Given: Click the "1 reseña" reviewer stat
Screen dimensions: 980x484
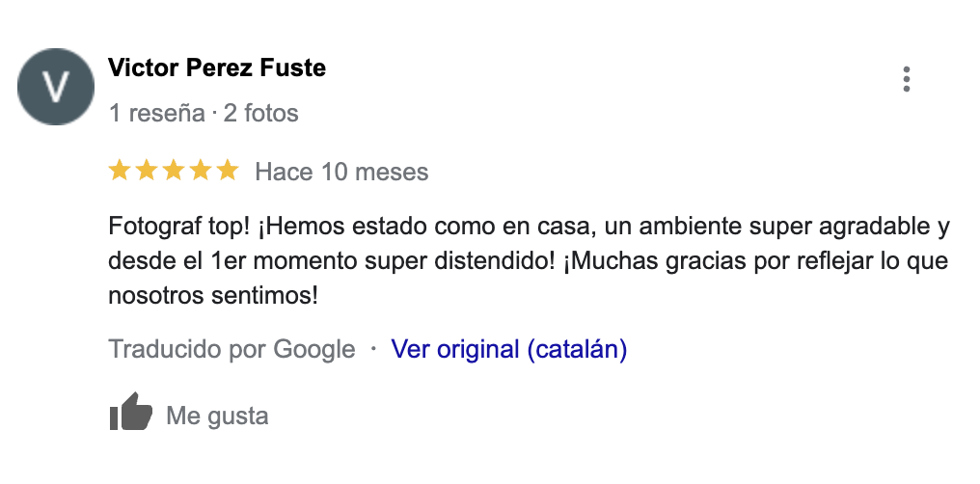Looking at the screenshot, I should coord(156,114).
